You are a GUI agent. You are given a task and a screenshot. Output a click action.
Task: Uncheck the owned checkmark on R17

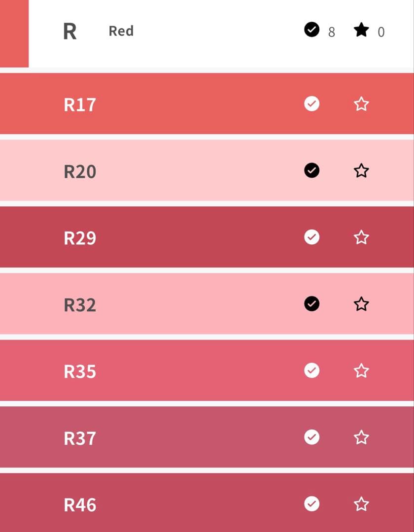[x=311, y=104]
